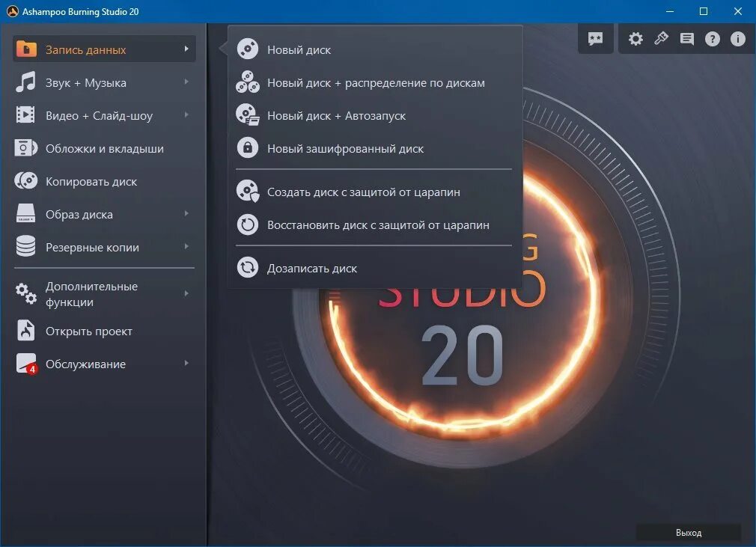Viewport: 756px width, 547px height.
Task: Click the music note icon beside Звук + Музыка
Action: [x=25, y=82]
